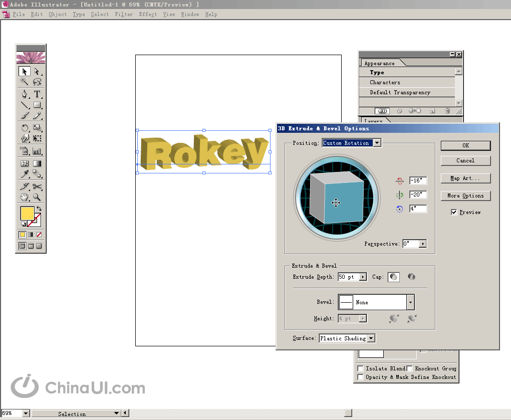Open the Filter menu
Screen dimensions: 511x420
pos(124,15)
